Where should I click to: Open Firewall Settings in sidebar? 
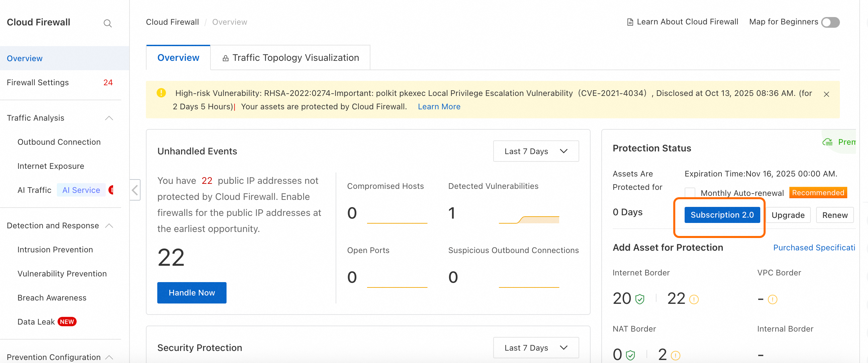(38, 83)
